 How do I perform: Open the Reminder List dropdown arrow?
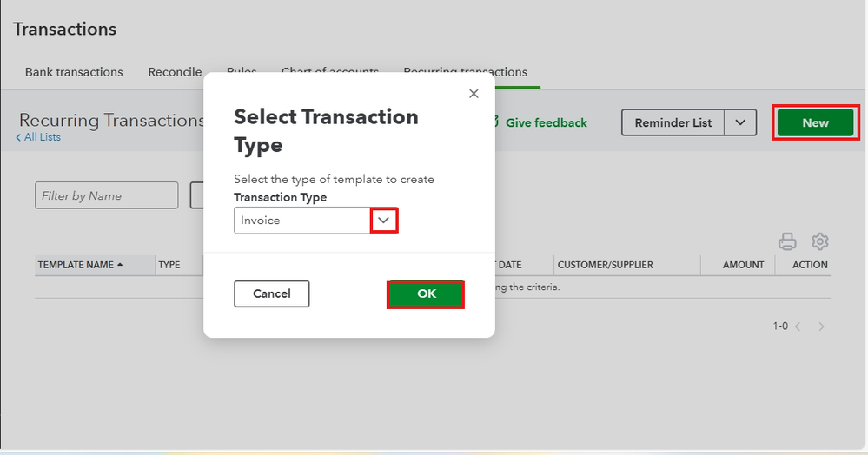point(740,122)
